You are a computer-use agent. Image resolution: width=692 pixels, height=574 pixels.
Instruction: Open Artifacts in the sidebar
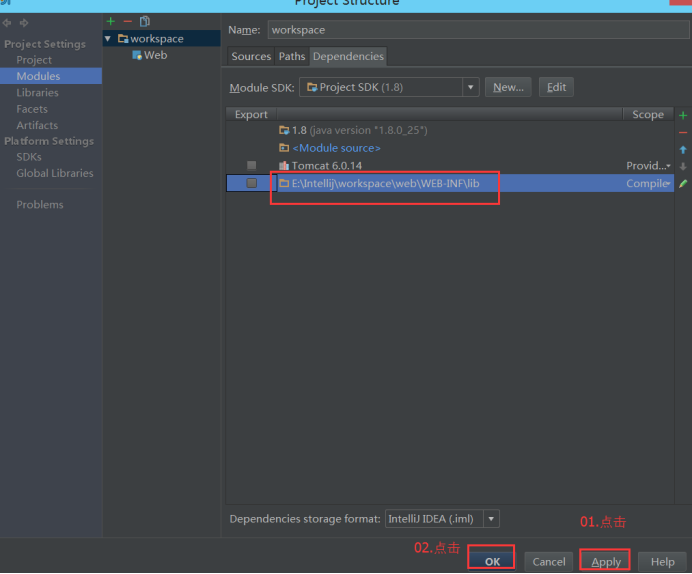click(37, 125)
